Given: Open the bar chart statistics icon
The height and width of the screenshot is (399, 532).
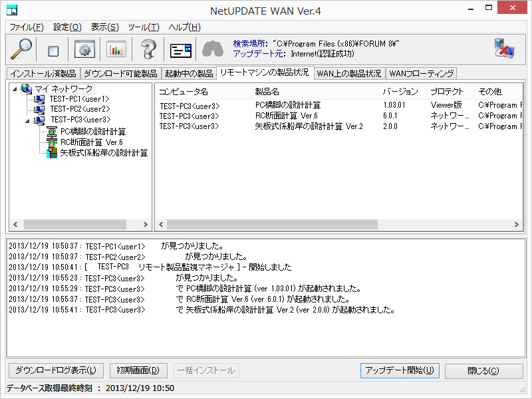Looking at the screenshot, I should 116,50.
